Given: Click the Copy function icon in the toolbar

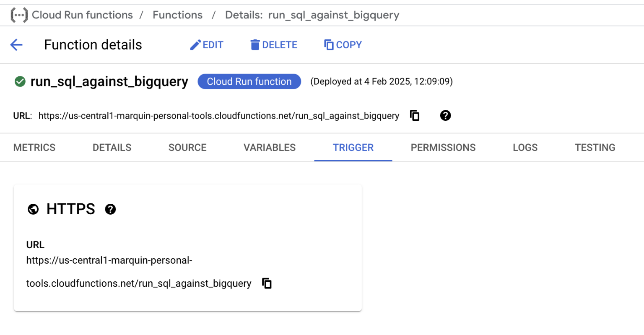Looking at the screenshot, I should 329,44.
